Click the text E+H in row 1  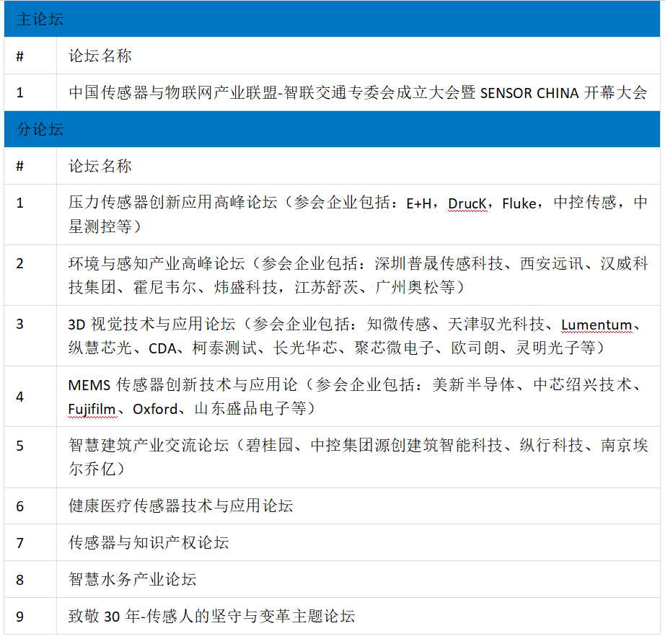418,203
